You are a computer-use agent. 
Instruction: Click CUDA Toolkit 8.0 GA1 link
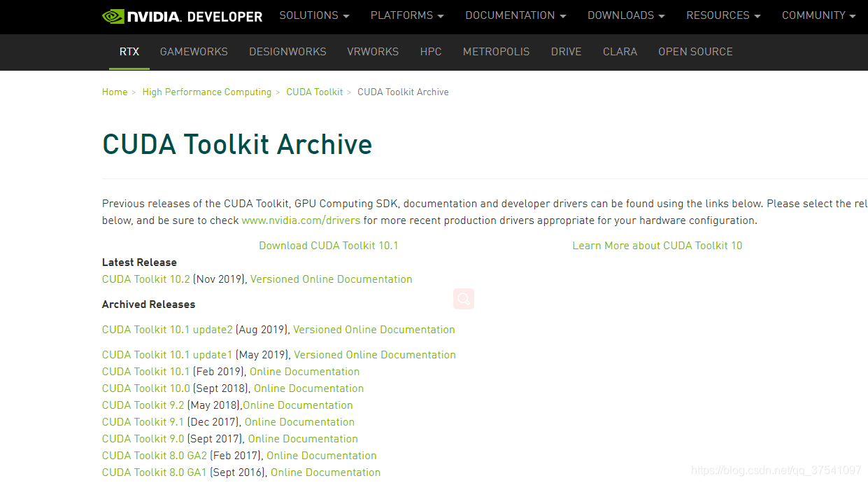155,472
